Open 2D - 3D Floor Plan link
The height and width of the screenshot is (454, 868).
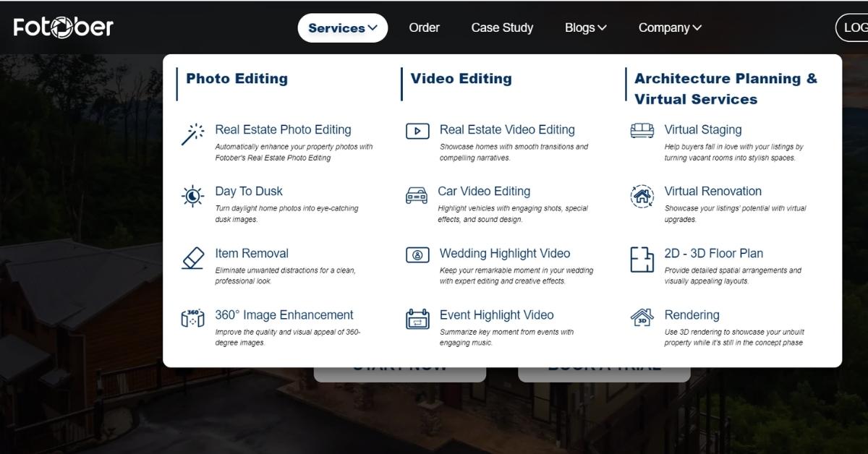(714, 253)
